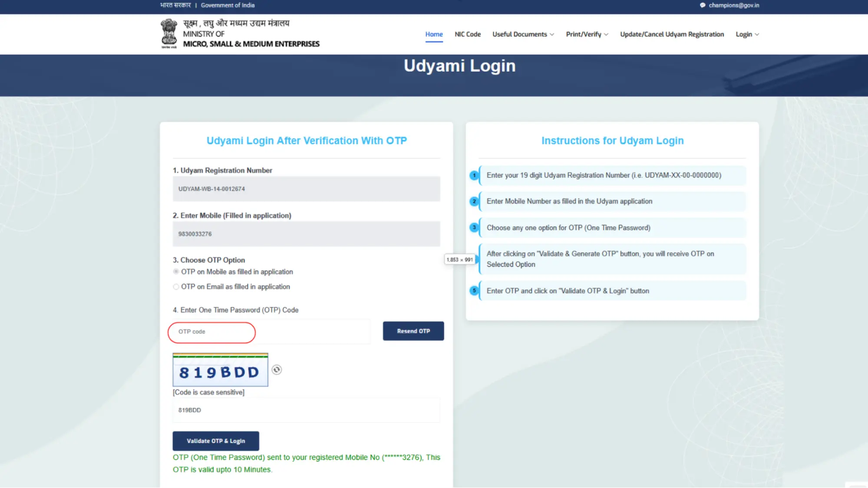
Task: Open the NIC Code menu item
Action: (468, 34)
